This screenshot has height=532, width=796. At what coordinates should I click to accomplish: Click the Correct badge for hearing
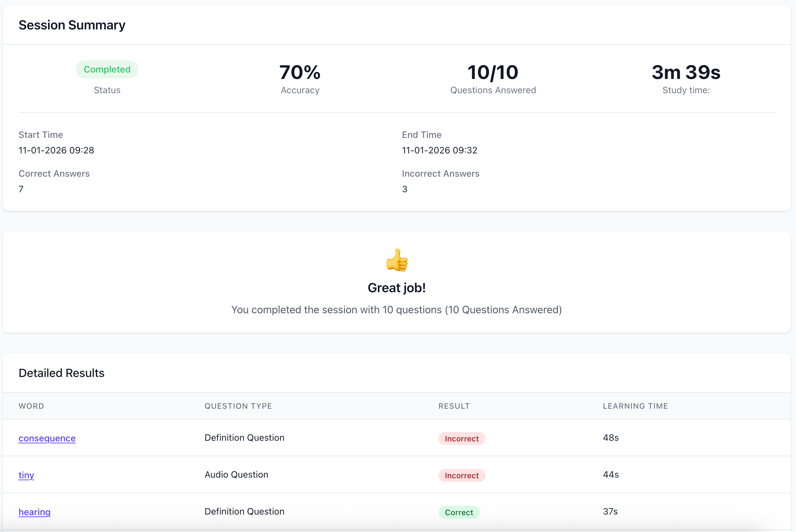[x=459, y=512]
